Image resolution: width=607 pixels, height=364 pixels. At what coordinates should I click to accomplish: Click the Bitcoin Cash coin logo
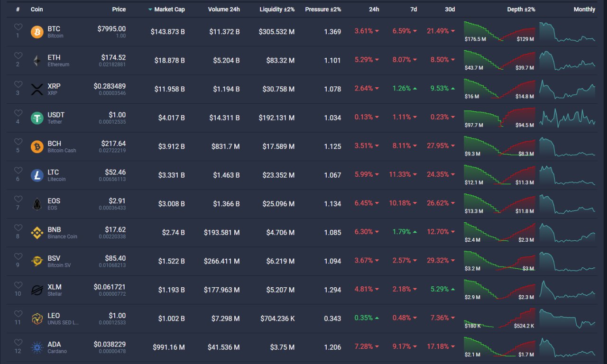point(37,147)
